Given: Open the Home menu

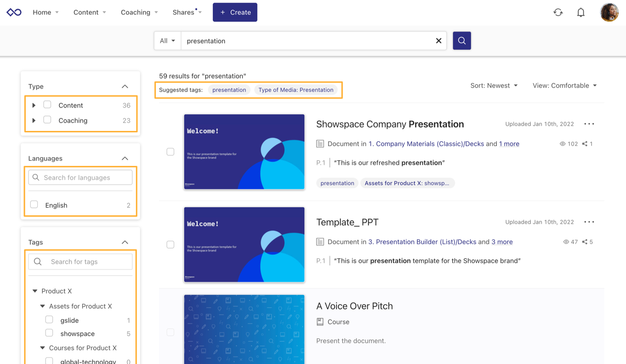Looking at the screenshot, I should (46, 12).
